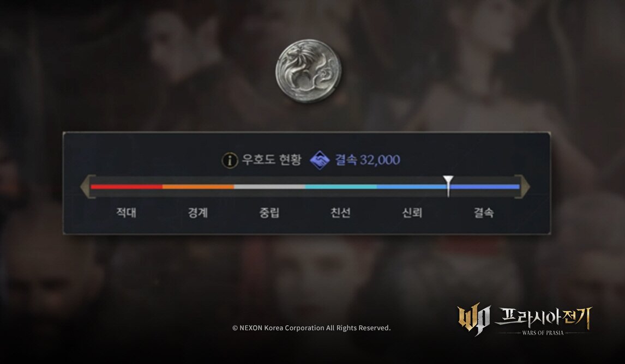Click the 우호도 현황 heading text
This screenshot has height=364, width=625.
pyautogui.click(x=272, y=160)
